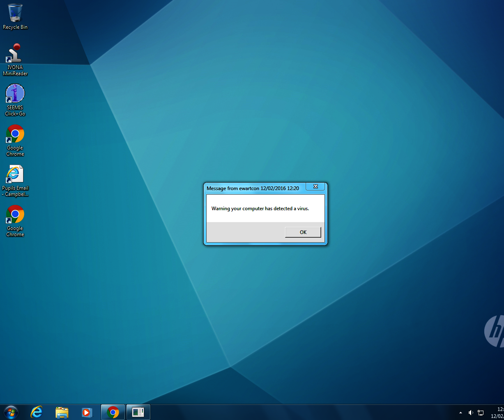Image resolution: width=504 pixels, height=420 pixels.
Task: Select the Google Chrome shortcut under Pupils Email
Action: 15,220
